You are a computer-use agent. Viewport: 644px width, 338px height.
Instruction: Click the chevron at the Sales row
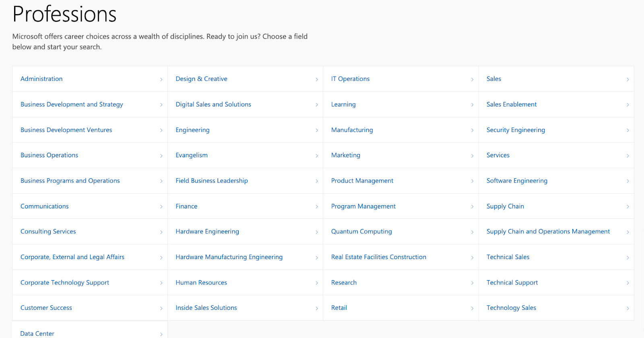[x=627, y=79]
